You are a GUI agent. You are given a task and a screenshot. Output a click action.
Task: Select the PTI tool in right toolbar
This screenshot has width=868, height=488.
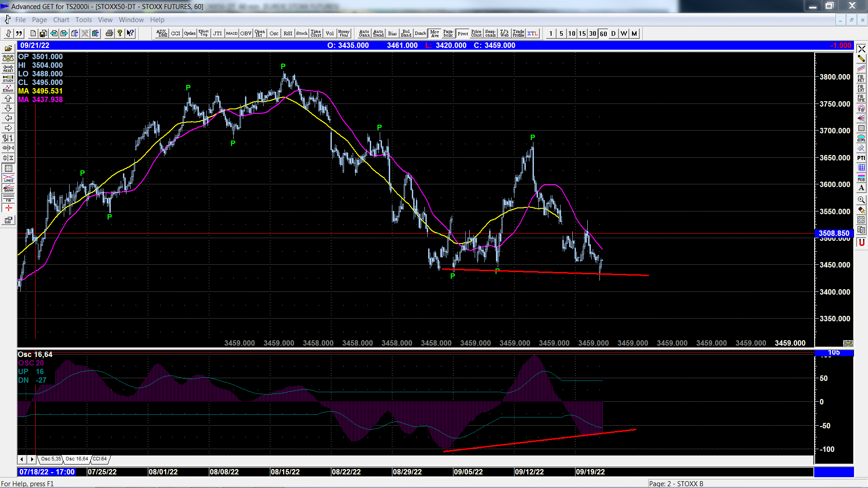(x=861, y=158)
